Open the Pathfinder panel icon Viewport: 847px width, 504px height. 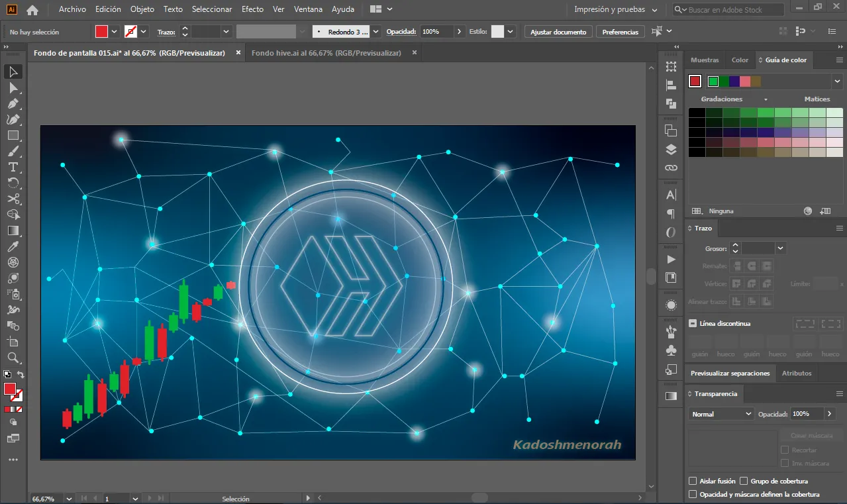pyautogui.click(x=671, y=104)
